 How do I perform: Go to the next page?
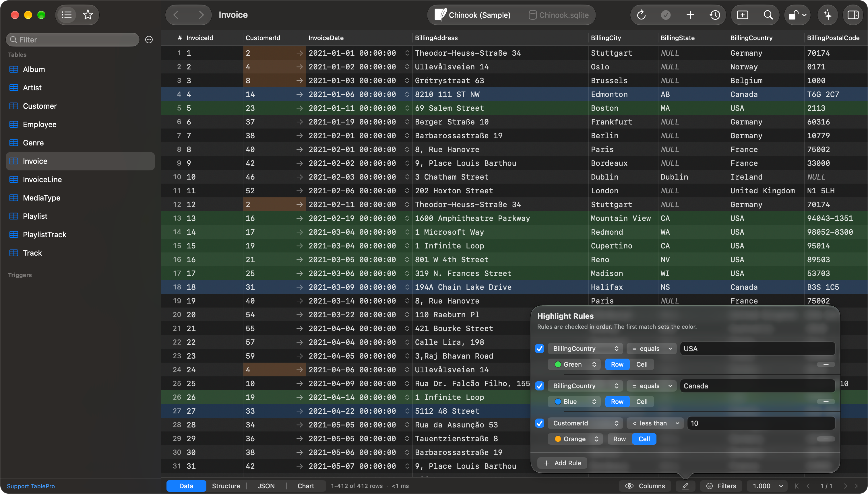click(x=845, y=486)
